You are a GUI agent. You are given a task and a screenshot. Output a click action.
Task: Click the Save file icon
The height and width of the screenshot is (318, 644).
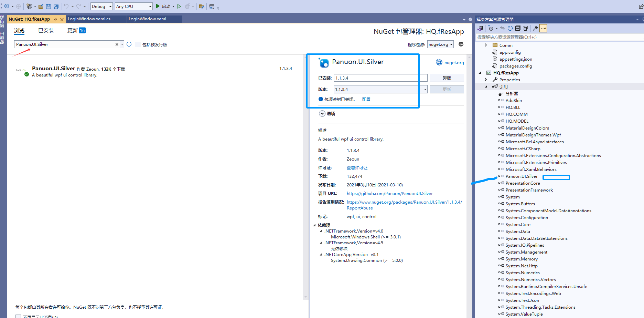(49, 6)
